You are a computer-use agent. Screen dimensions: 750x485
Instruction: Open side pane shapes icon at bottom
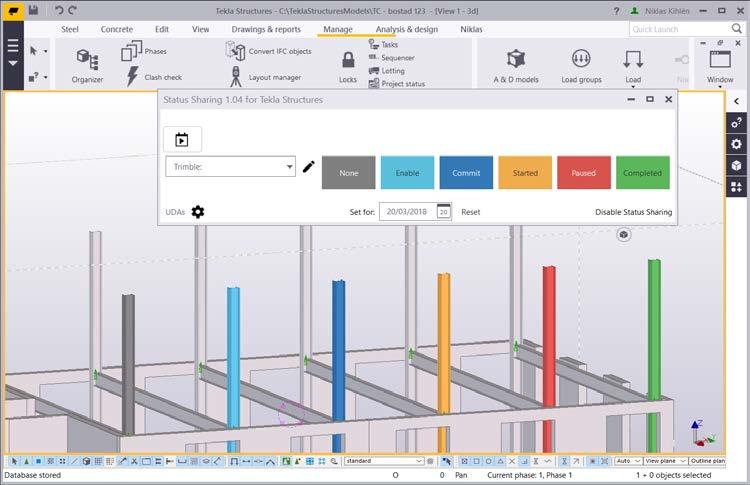click(x=736, y=186)
